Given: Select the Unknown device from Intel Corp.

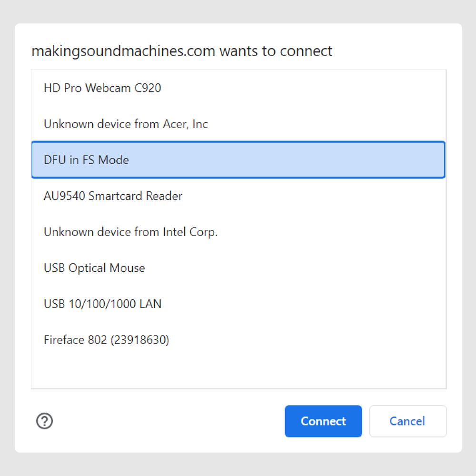Looking at the screenshot, I should click(x=130, y=232).
